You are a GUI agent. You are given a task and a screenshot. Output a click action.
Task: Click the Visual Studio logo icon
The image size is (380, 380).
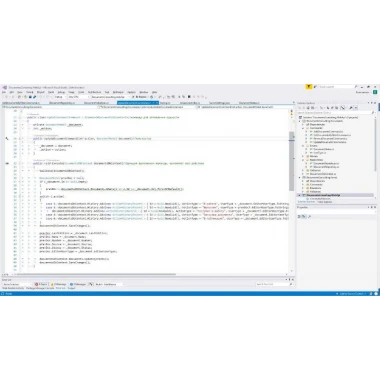pos(5,87)
